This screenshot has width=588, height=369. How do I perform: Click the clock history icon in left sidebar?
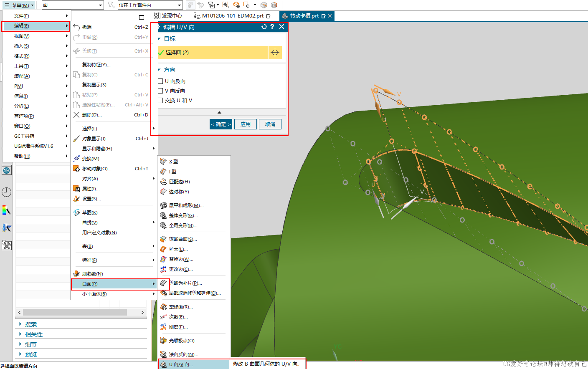click(6, 192)
